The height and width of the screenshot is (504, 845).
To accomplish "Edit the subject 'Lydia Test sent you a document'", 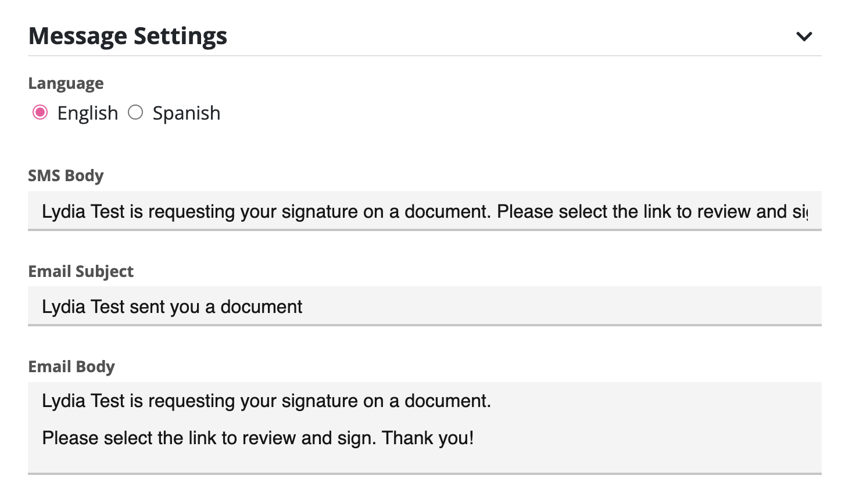I will click(x=171, y=307).
